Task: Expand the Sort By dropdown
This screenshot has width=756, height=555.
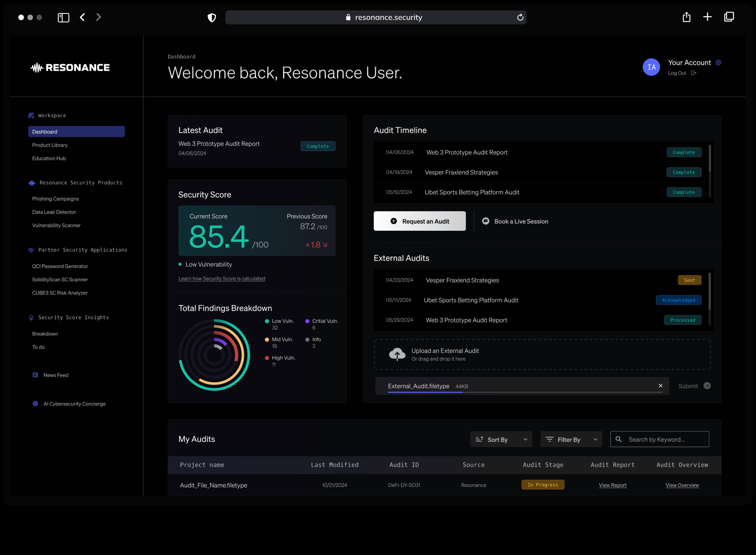Action: (x=501, y=439)
